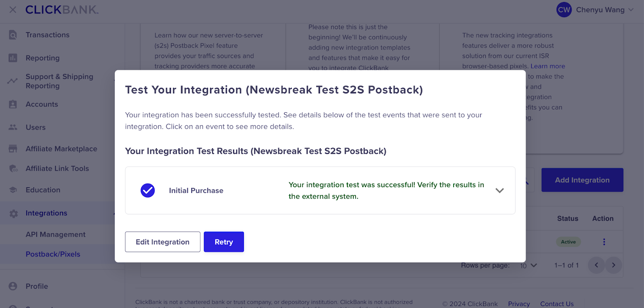Image resolution: width=644 pixels, height=308 pixels.
Task: Select the Initial Purchase event label
Action: (x=196, y=190)
